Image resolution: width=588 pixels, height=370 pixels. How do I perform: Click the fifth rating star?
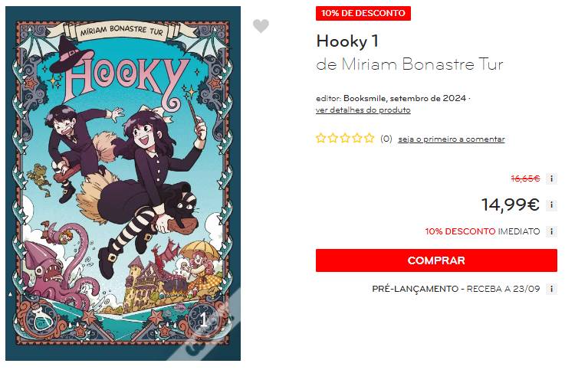pos(370,139)
